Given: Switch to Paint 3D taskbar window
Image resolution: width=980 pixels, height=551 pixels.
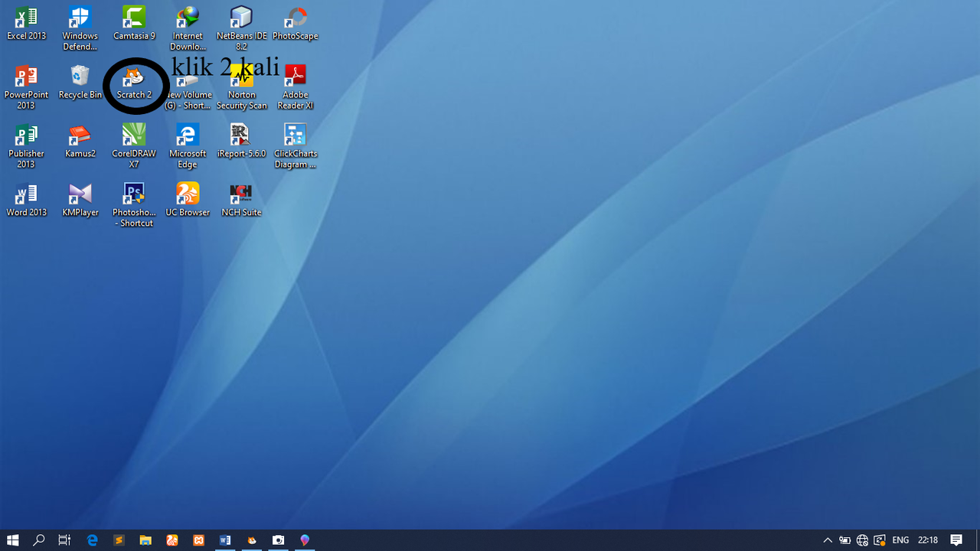Looking at the screenshot, I should pos(305,540).
